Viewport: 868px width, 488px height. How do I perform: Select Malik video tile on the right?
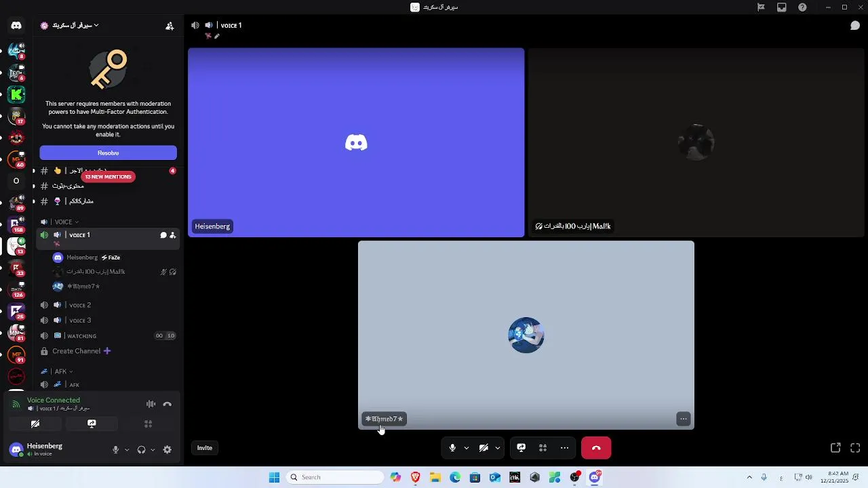(696, 142)
